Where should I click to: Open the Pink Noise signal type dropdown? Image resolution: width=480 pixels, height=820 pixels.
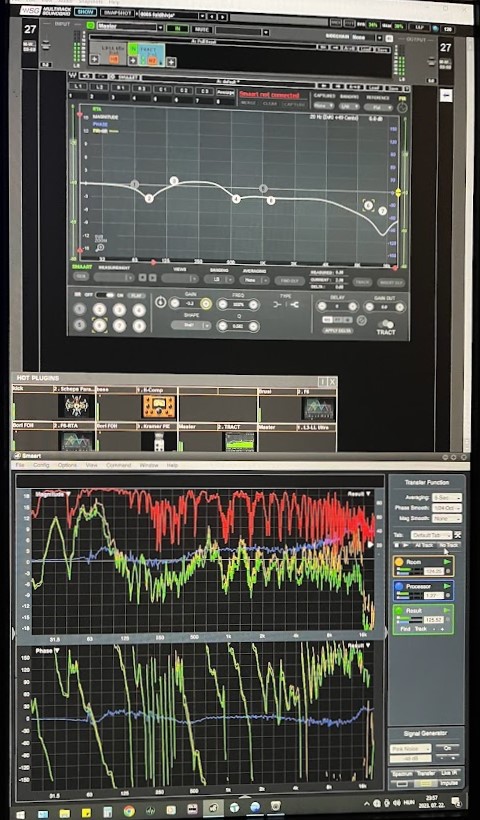(x=410, y=748)
